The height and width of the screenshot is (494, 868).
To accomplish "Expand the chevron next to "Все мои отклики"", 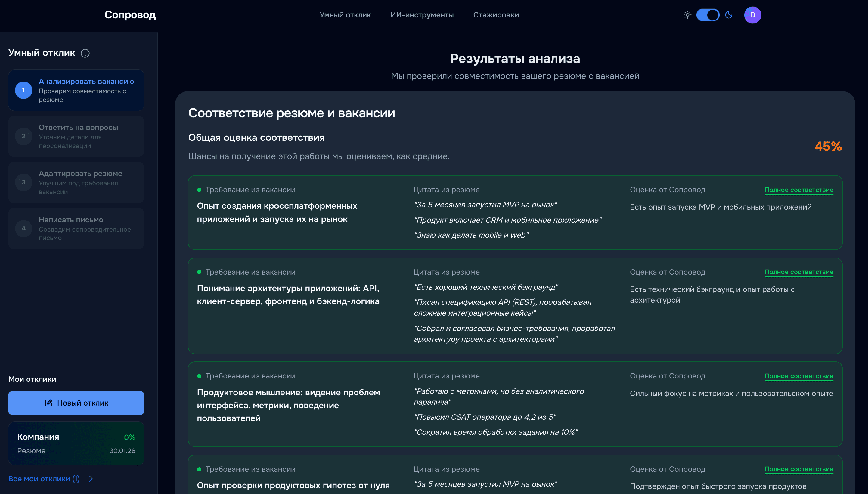I will click(x=91, y=479).
